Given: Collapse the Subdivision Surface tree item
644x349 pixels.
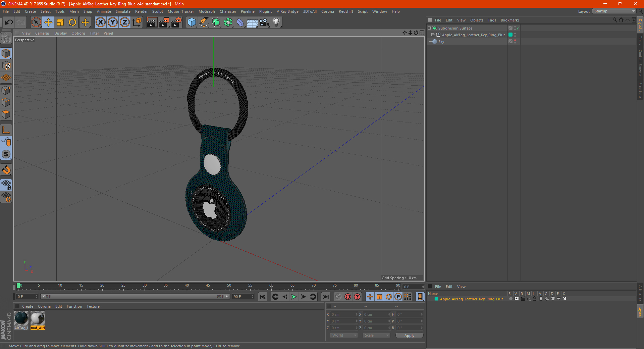Looking at the screenshot, I should tap(429, 28).
